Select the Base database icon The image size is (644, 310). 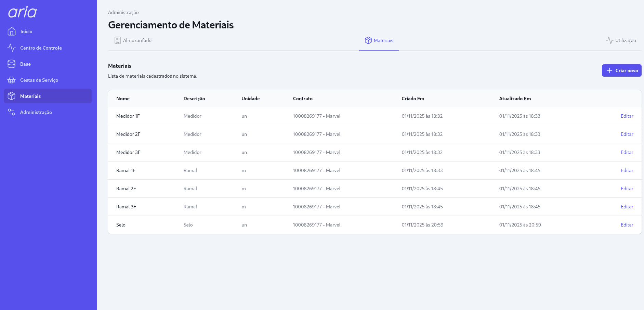pyautogui.click(x=12, y=64)
